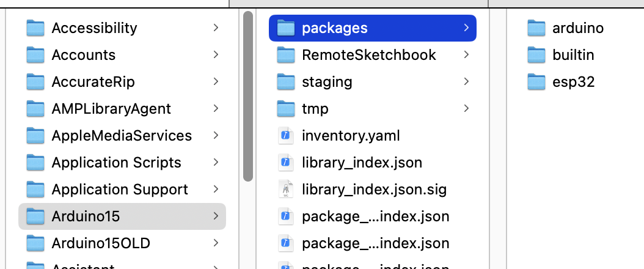
Task: Expand the Application Support folder chevron
Action: click(x=216, y=190)
